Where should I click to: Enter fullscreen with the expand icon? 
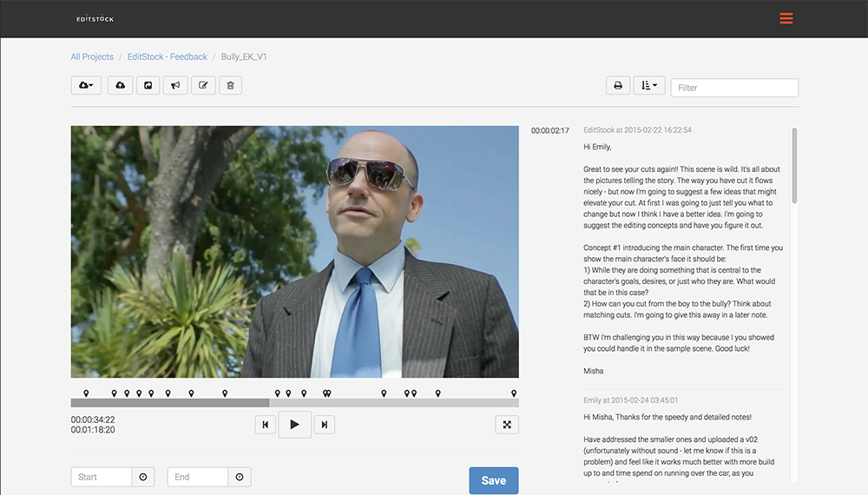coord(507,425)
